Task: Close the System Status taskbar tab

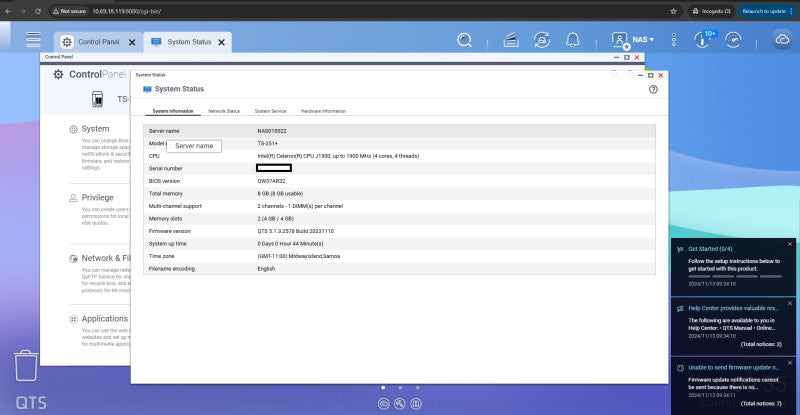Action: click(x=221, y=42)
